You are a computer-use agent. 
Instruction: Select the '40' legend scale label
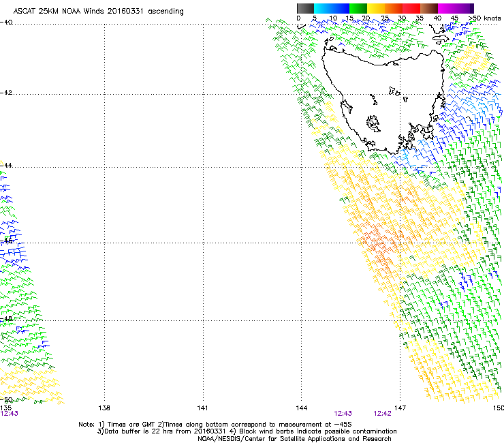pyautogui.click(x=437, y=18)
